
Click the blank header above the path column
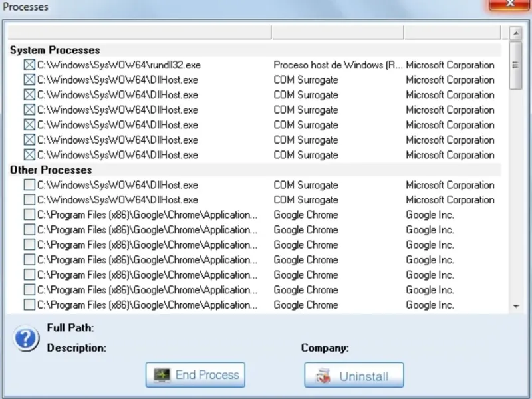click(140, 32)
